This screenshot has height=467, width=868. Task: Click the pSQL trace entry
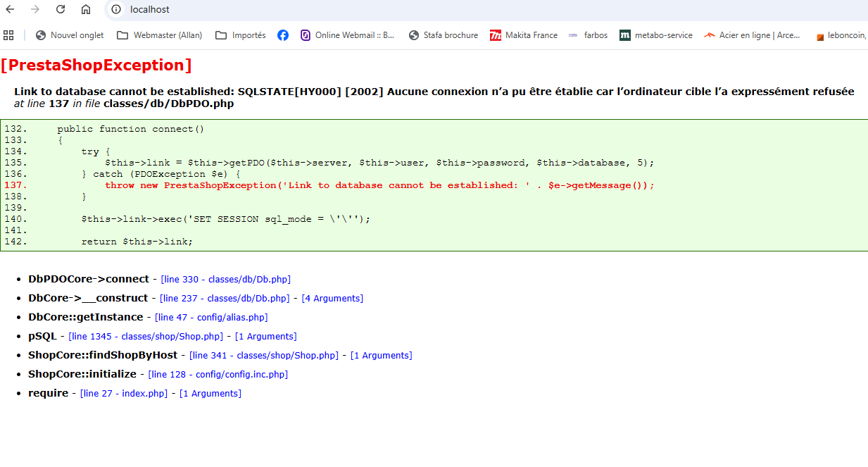(42, 336)
